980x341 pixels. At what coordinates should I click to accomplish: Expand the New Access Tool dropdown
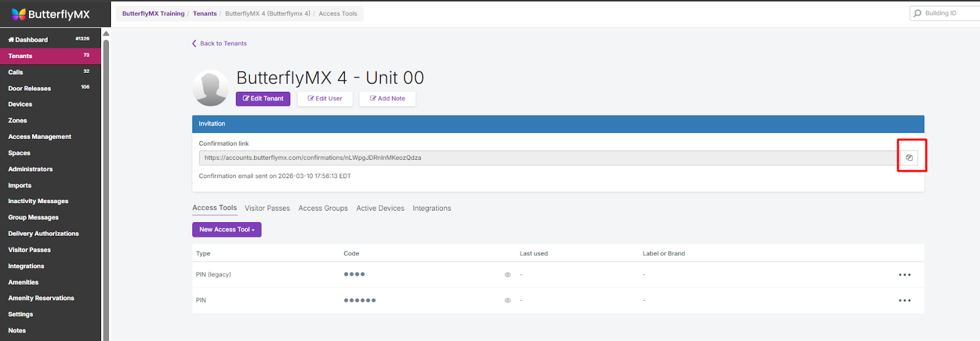click(227, 230)
